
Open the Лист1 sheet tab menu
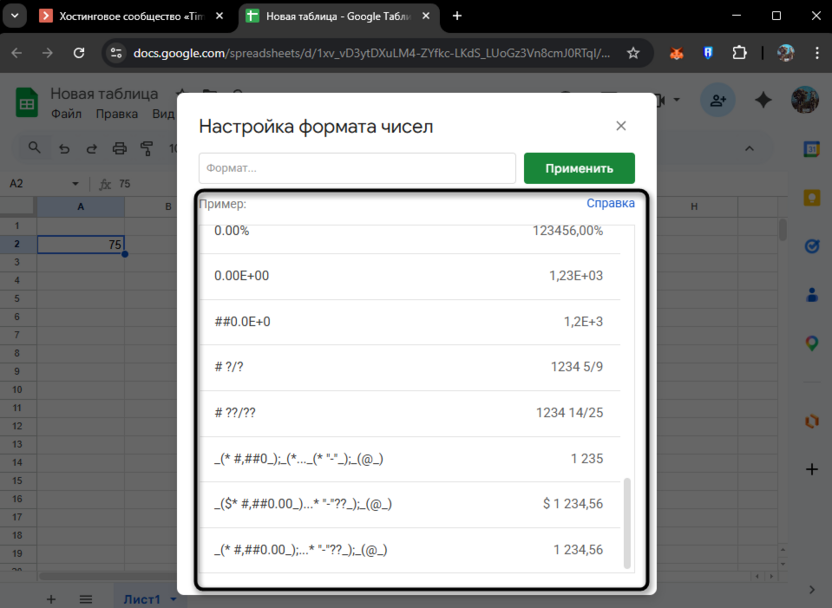pos(171,598)
